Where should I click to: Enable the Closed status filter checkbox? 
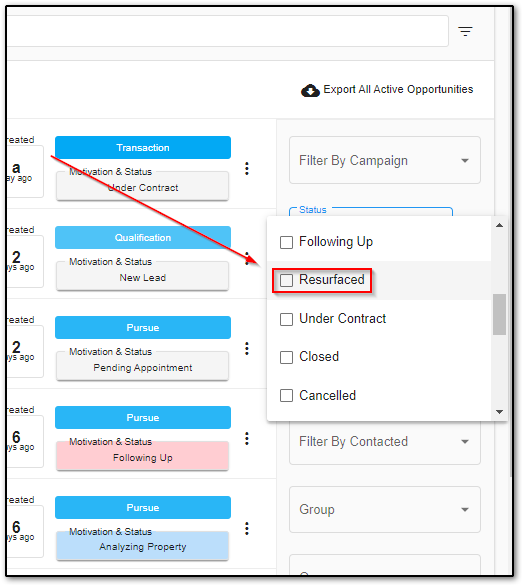point(286,357)
